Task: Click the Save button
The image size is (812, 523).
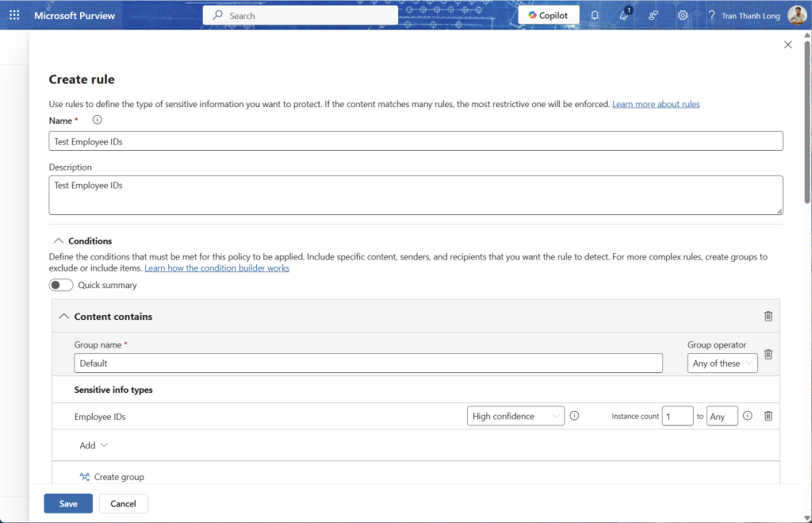Action: coord(68,503)
